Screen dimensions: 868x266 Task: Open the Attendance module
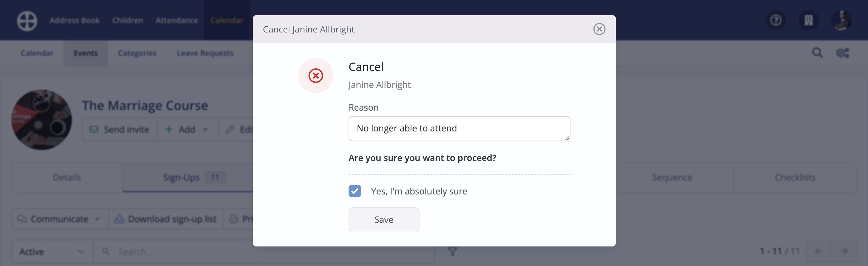[176, 20]
